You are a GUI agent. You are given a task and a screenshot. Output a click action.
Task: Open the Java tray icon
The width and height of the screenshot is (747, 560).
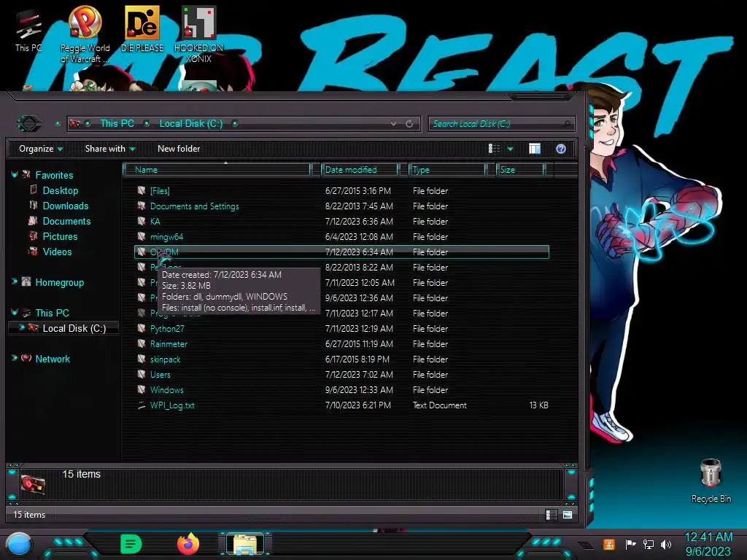click(609, 544)
